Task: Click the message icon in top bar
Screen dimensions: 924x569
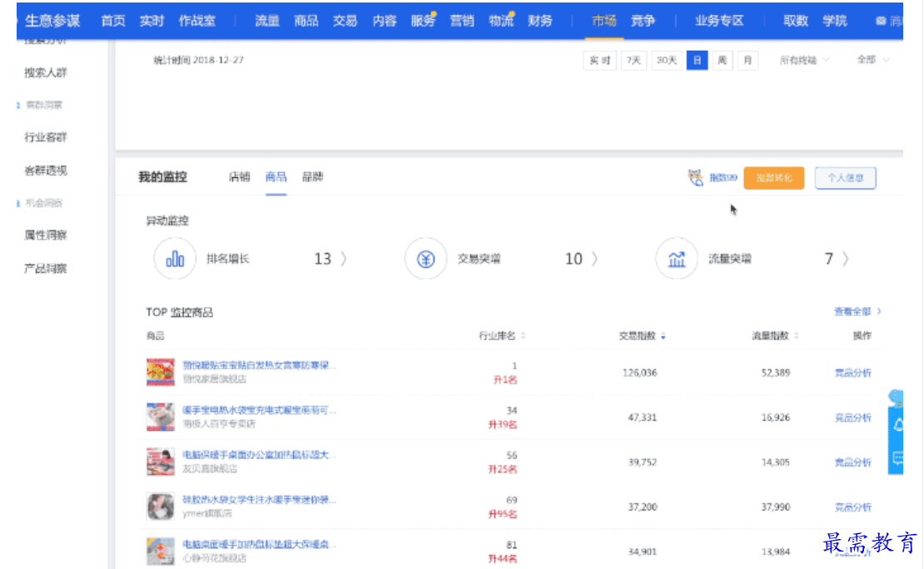Action: (x=881, y=21)
